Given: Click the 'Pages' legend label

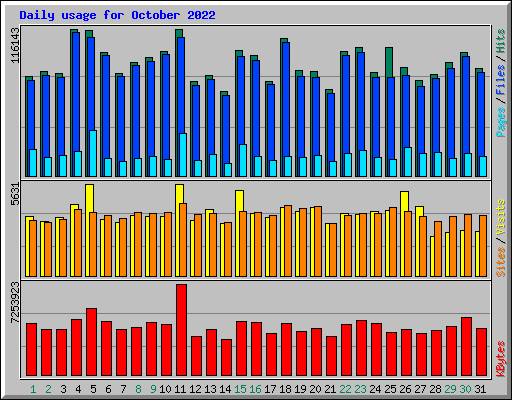Looking at the screenshot, I should click(x=501, y=122).
